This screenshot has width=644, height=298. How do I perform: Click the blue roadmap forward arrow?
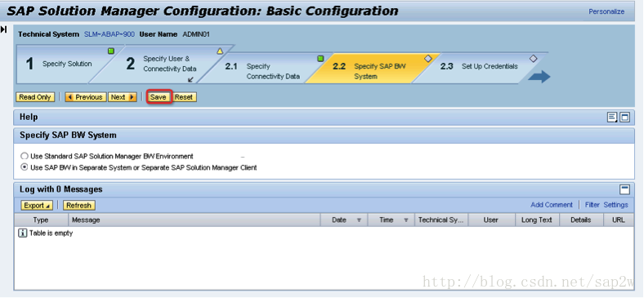tap(539, 77)
